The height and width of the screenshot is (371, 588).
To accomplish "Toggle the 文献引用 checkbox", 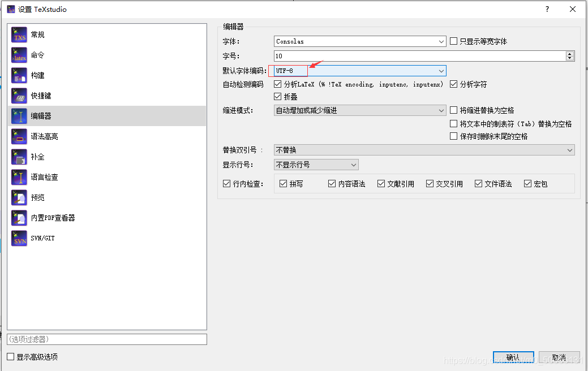I will click(x=381, y=184).
